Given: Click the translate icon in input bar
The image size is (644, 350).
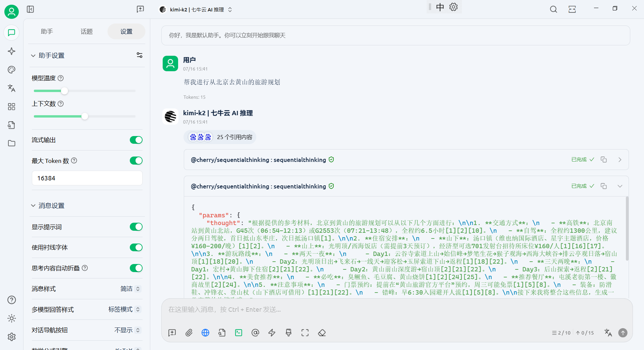Looking at the screenshot, I should 608,333.
